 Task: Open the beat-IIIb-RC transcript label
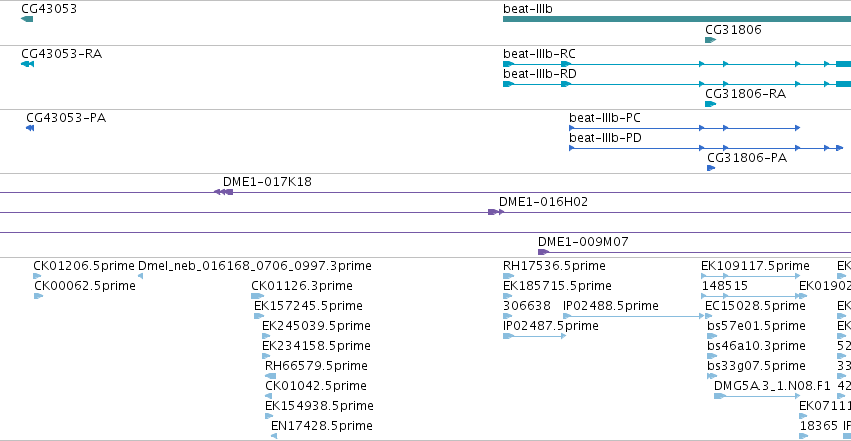(x=539, y=54)
